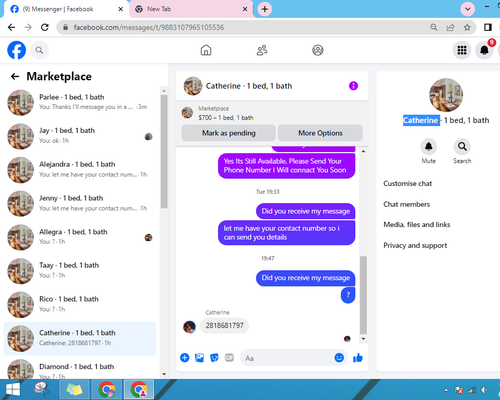Image resolution: width=500 pixels, height=400 pixels.
Task: Click in the Aa message input field
Action: 287,358
